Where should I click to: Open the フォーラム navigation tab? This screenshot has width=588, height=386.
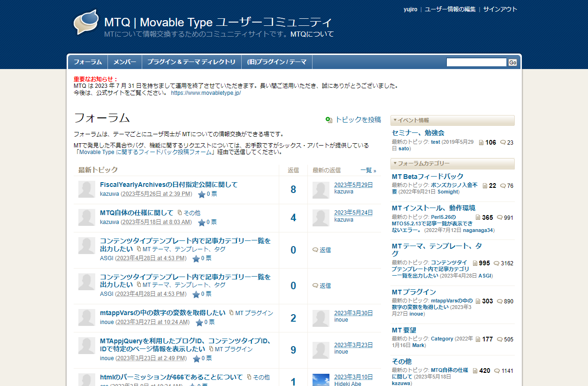pos(88,62)
